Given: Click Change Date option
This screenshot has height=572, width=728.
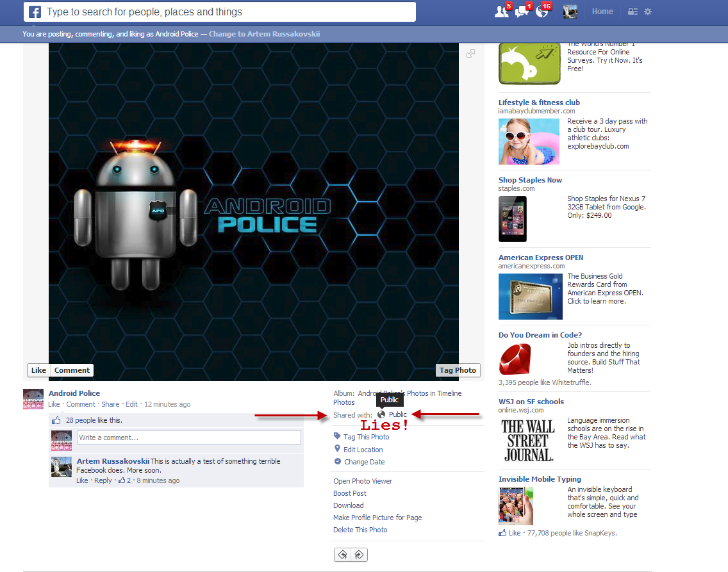Looking at the screenshot, I should (365, 462).
